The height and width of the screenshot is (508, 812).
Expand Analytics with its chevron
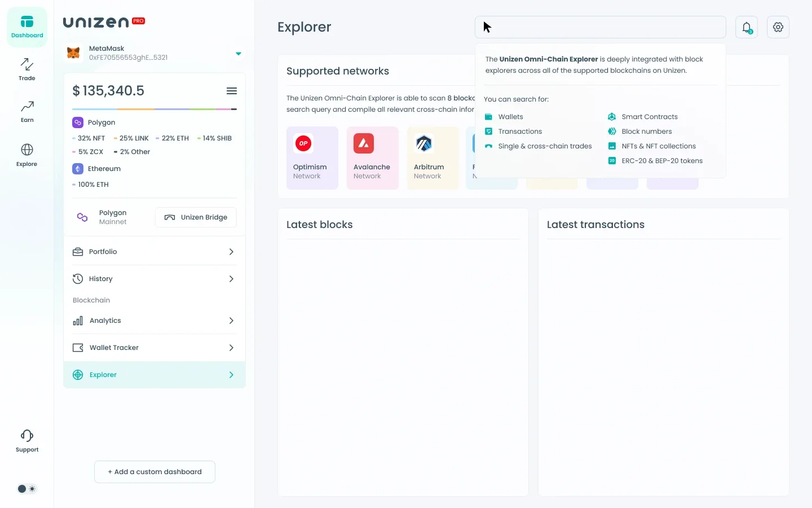231,321
